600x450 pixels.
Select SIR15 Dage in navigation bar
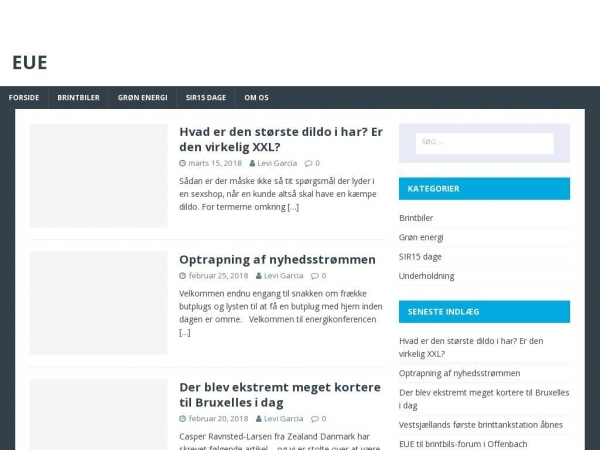206,98
